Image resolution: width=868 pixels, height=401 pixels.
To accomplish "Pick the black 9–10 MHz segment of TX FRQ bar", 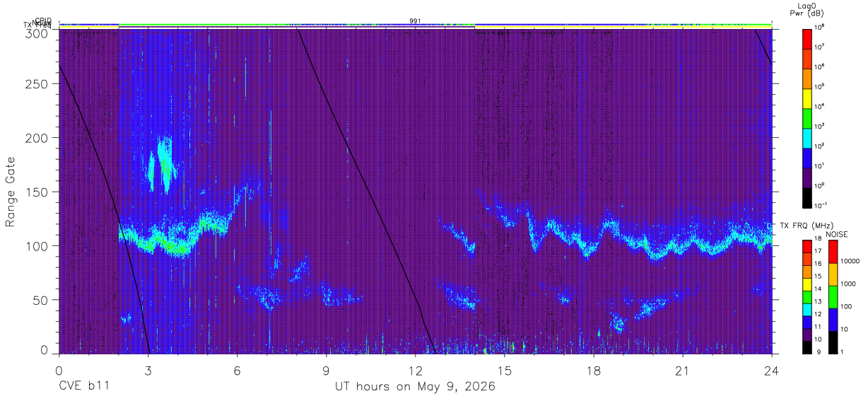I will pyautogui.click(x=807, y=347).
